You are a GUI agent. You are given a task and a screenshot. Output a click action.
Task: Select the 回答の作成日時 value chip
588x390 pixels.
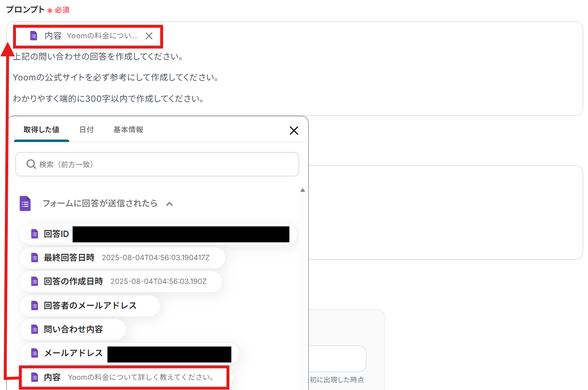point(121,281)
